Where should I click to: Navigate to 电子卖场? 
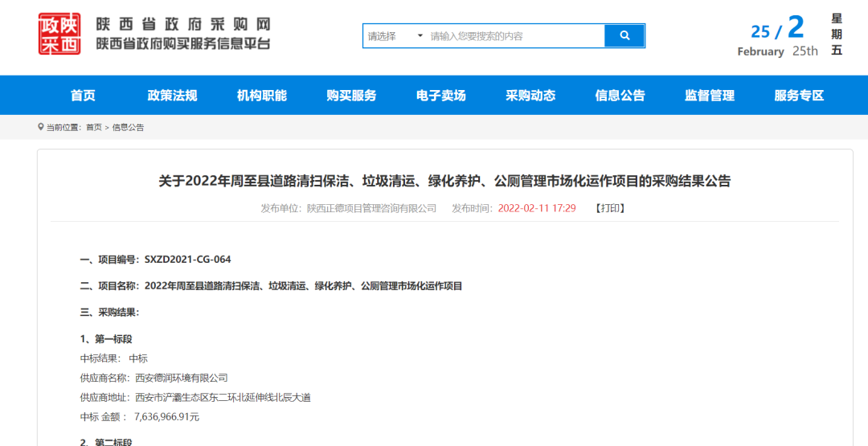click(x=440, y=96)
